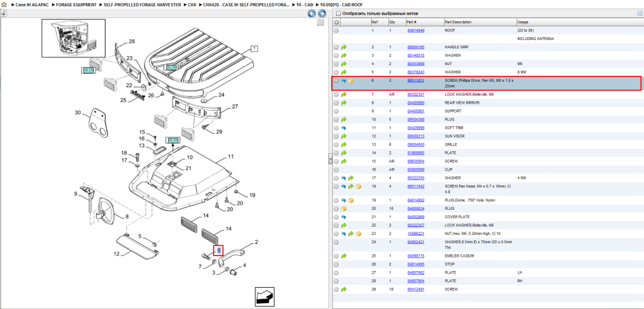This screenshot has height=309, width=644.
Task: Go to previous illustration with left arrow
Action: [x=312, y=14]
